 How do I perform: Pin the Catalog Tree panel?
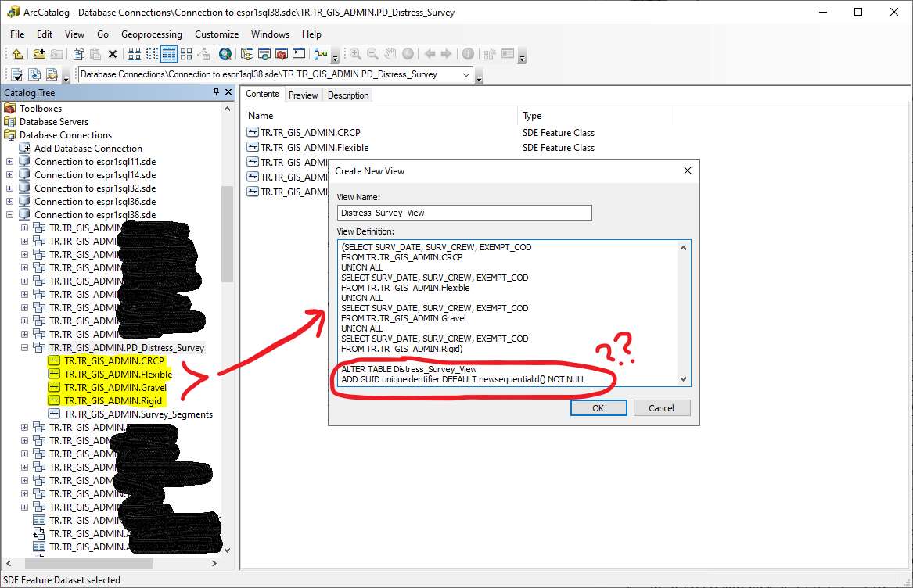point(216,92)
